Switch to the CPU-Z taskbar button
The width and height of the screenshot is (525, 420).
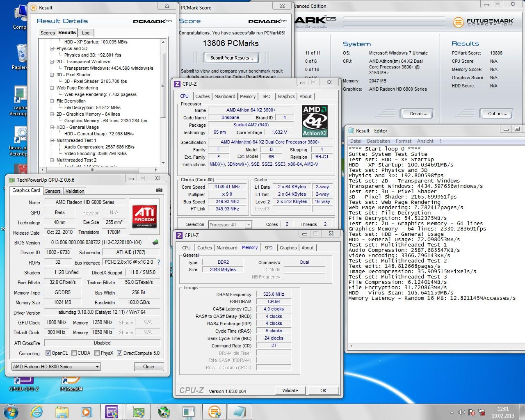pyautogui.click(x=112, y=411)
